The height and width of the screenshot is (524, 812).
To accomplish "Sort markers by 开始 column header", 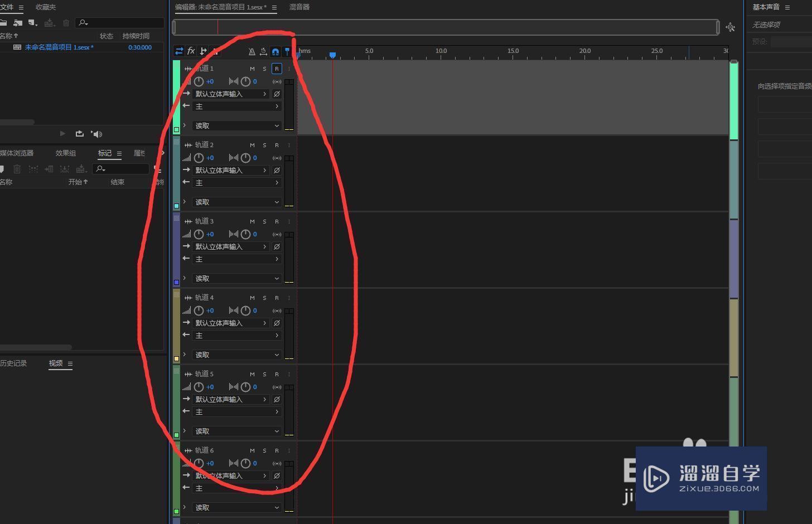I will [x=78, y=182].
